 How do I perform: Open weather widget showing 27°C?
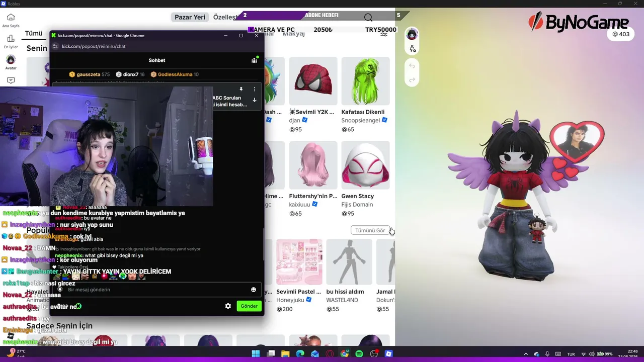coord(15,353)
